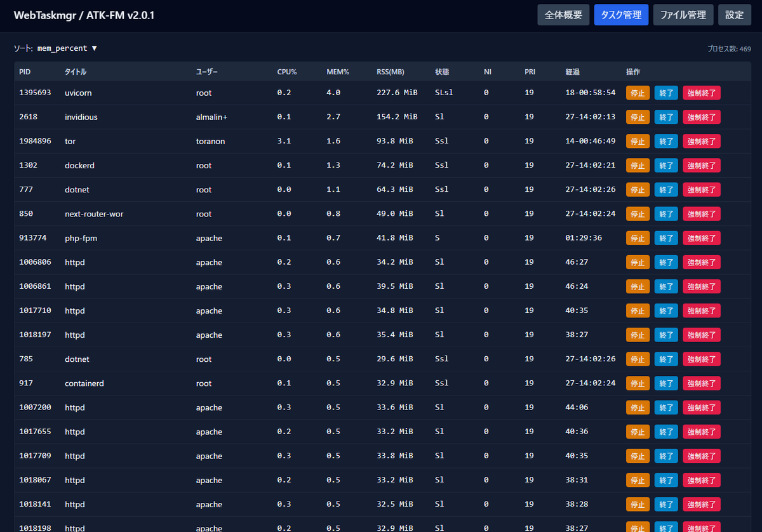Screen dimensions: 762x532
Task: Terminate invidious using its 終了 button
Action: pos(666,117)
